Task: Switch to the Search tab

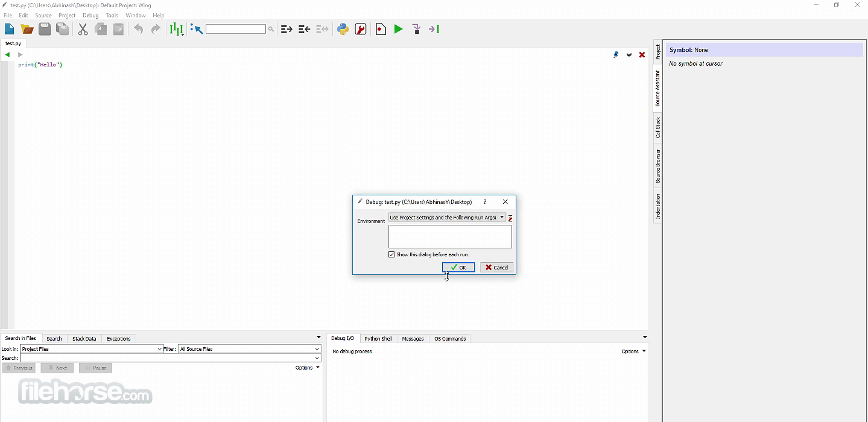Action: point(54,339)
